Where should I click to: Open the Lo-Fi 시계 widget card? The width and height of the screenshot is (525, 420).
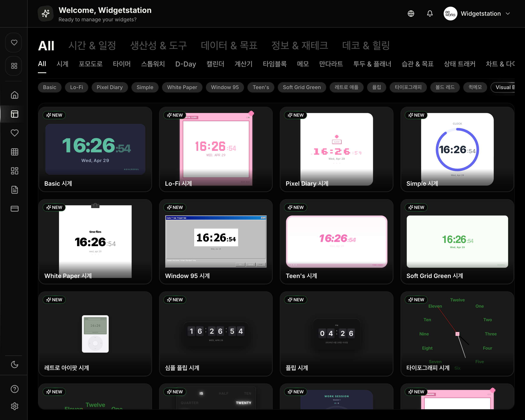[x=216, y=149]
